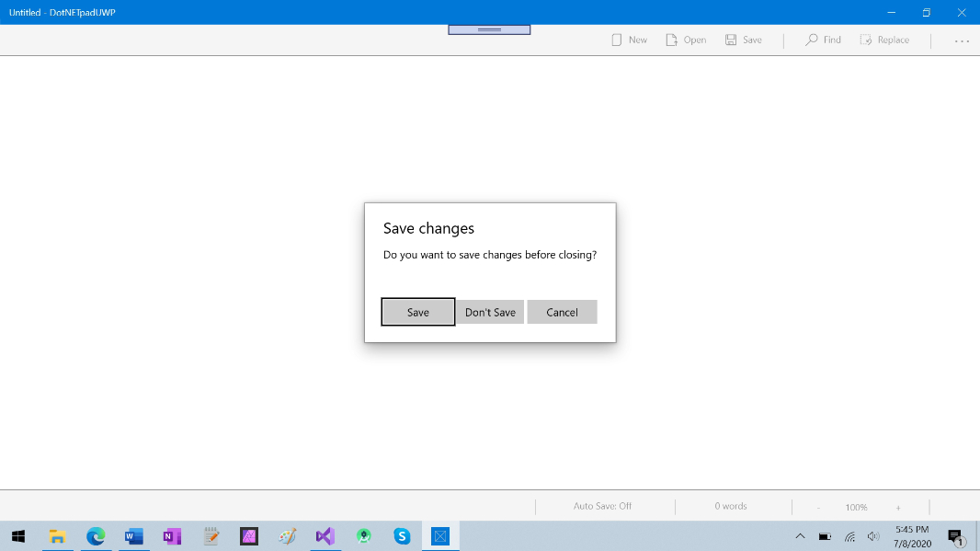This screenshot has height=551, width=980.
Task: Click the Find magnifier icon
Action: coord(811,40)
